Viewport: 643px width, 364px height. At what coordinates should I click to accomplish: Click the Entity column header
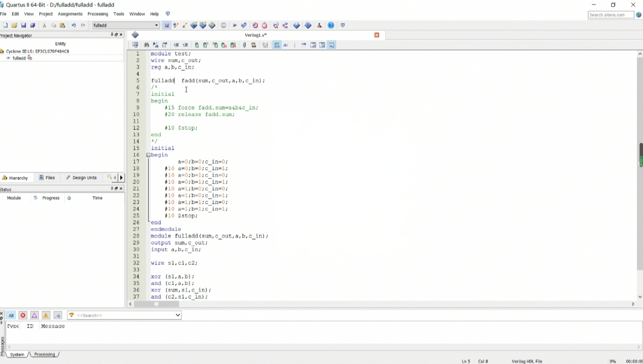coord(61,44)
